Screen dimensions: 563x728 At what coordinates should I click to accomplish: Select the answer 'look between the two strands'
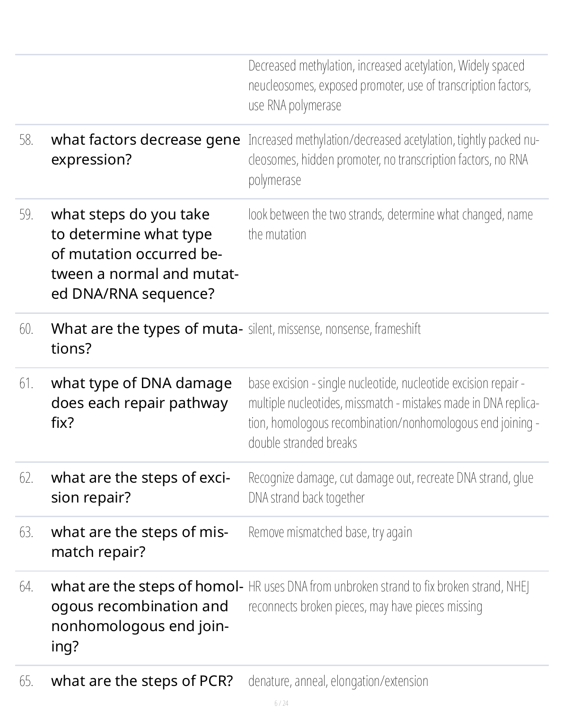click(x=390, y=224)
